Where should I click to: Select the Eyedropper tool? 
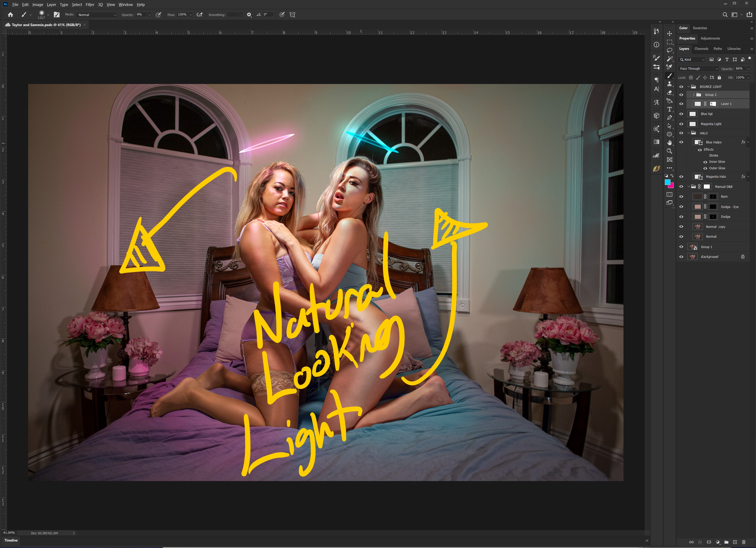[669, 67]
